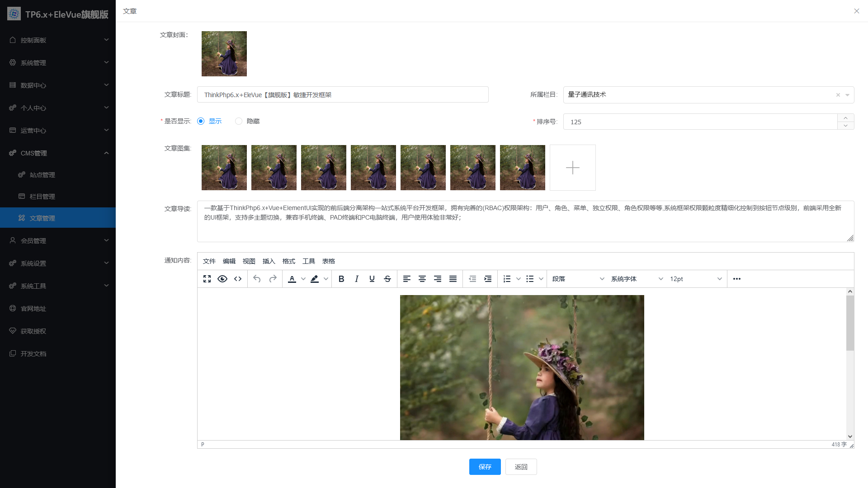This screenshot has height=488, width=868.
Task: Apply the text color
Action: click(x=292, y=279)
